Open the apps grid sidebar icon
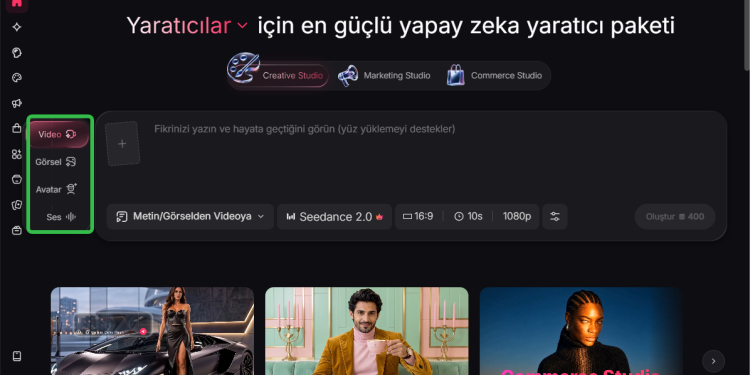Viewport: 750px width, 375px height. 17,154
